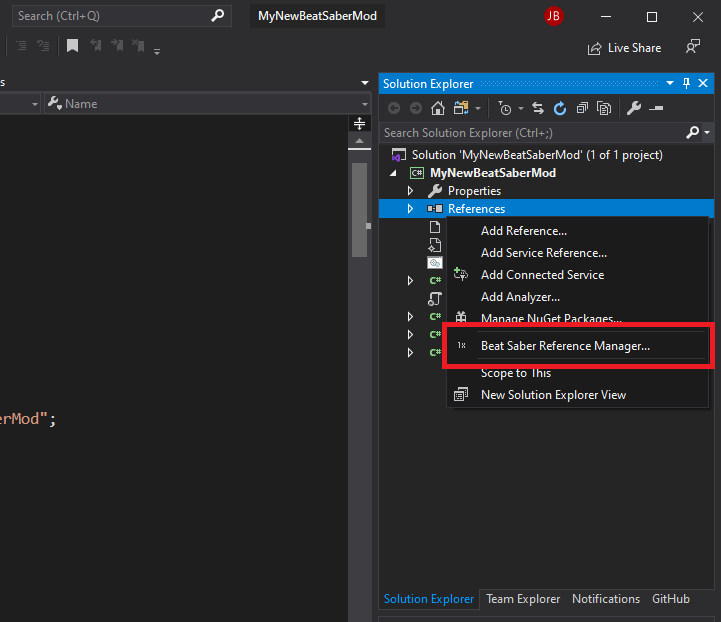The image size is (721, 622).
Task: Increase line indent toolbar icon
Action: click(44, 46)
